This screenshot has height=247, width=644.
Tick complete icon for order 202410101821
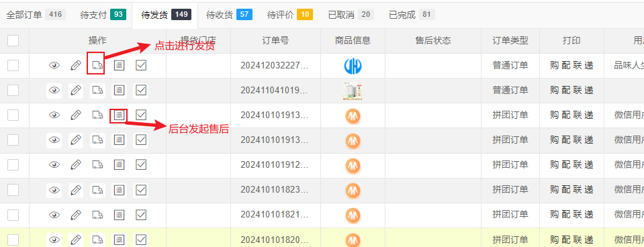[141, 215]
